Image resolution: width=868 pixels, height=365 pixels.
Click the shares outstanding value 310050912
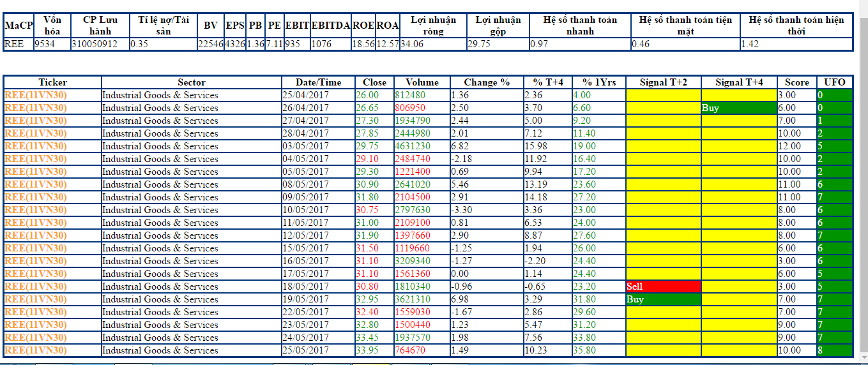[95, 44]
